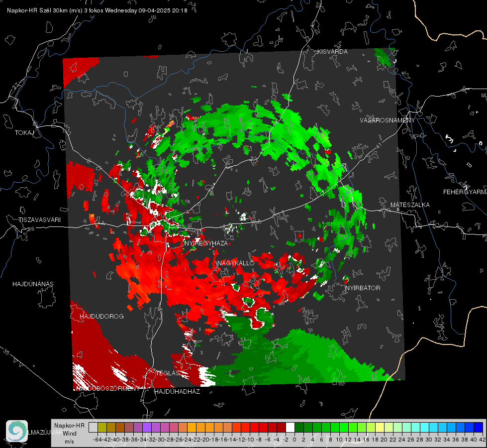Click the 'Wind' legend label
Viewport: 487px width, 448px height.
click(70, 434)
